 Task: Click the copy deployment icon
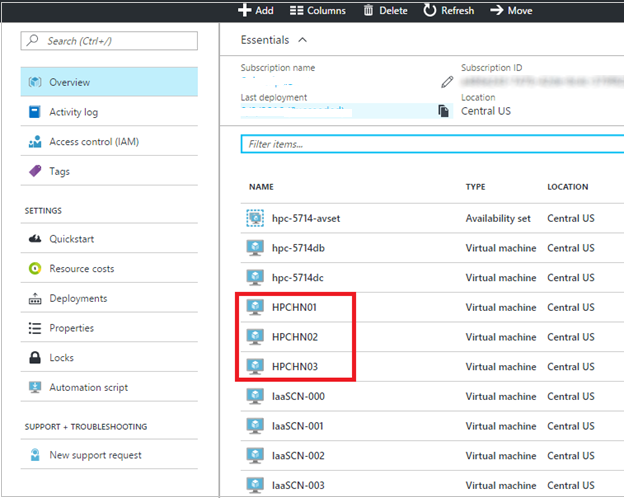tap(443, 111)
